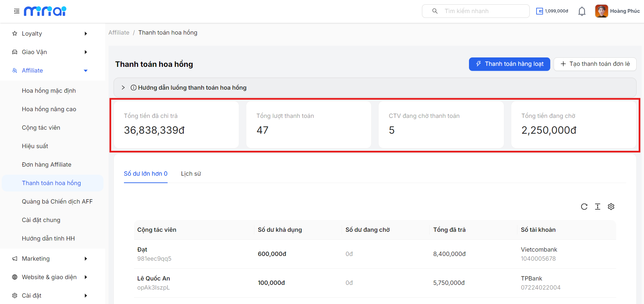Screen dimensions: 644x304
Task: Click the search magnifier icon
Action: (x=435, y=11)
